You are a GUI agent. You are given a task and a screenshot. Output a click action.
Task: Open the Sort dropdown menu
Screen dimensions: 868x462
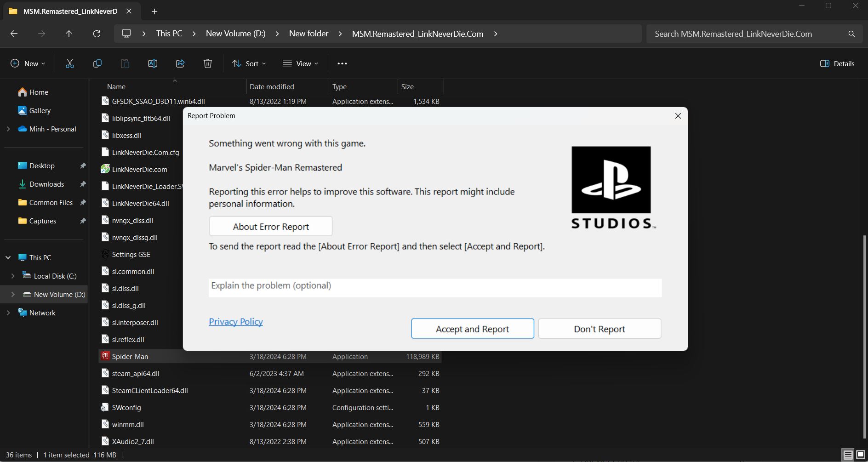249,63
